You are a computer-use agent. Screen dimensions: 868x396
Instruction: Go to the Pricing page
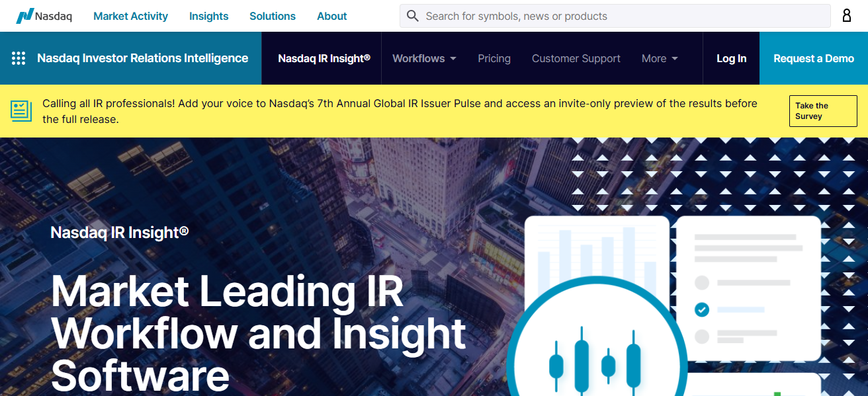[x=494, y=58]
